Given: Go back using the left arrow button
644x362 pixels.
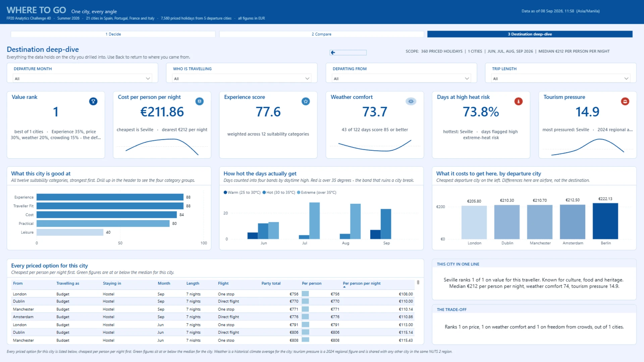Looking at the screenshot, I should pos(348,53).
